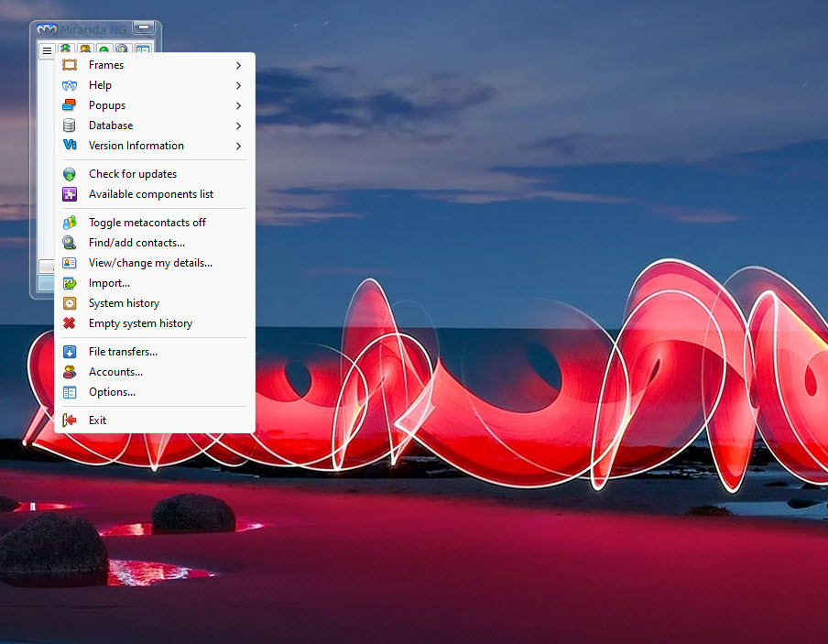Screen dimensions: 828x644
Task: Click Empty system history red X entry
Action: [x=155, y=322]
